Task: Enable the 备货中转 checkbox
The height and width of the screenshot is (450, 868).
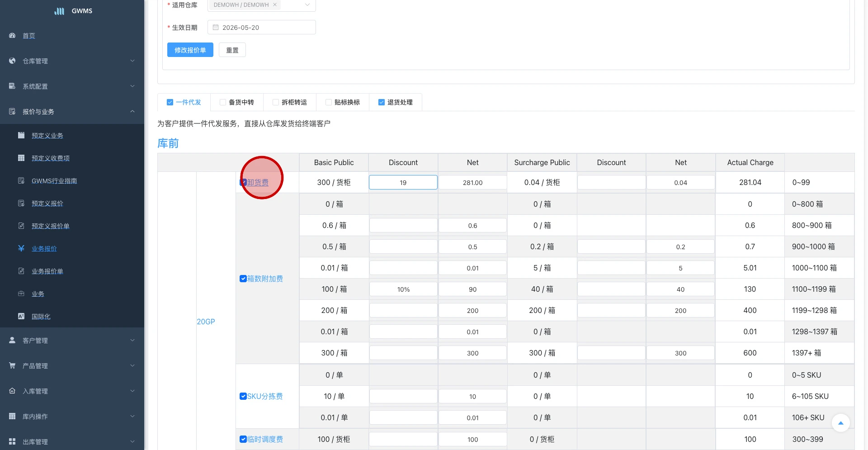Action: point(223,102)
